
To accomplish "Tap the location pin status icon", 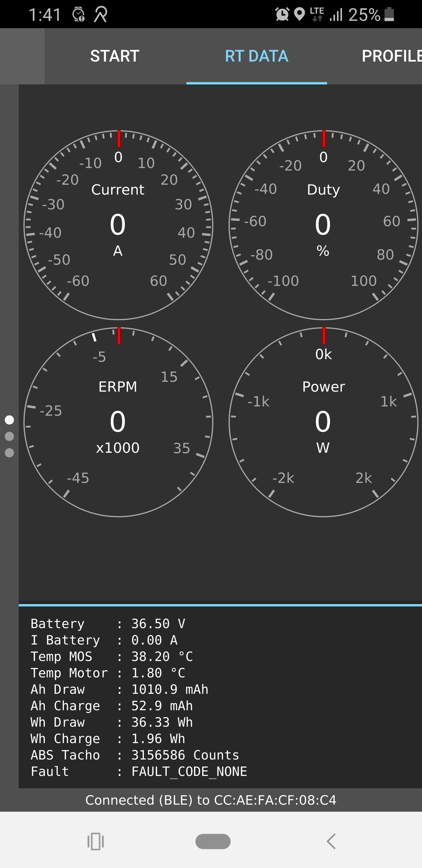I will pyautogui.click(x=299, y=14).
